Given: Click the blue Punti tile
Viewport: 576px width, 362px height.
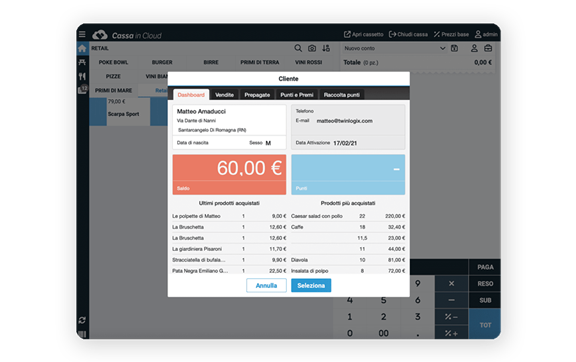Looking at the screenshot, I should [x=348, y=175].
